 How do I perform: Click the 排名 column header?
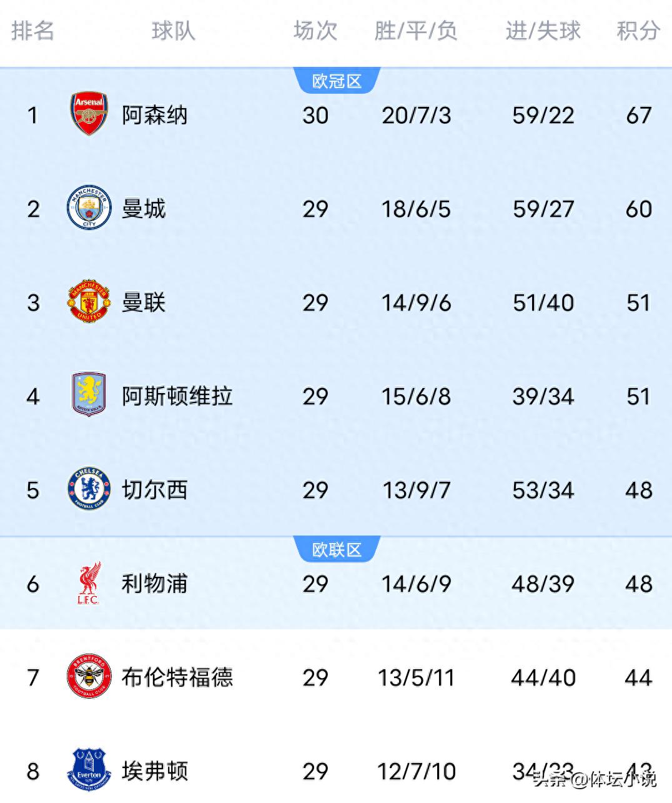pyautogui.click(x=32, y=32)
